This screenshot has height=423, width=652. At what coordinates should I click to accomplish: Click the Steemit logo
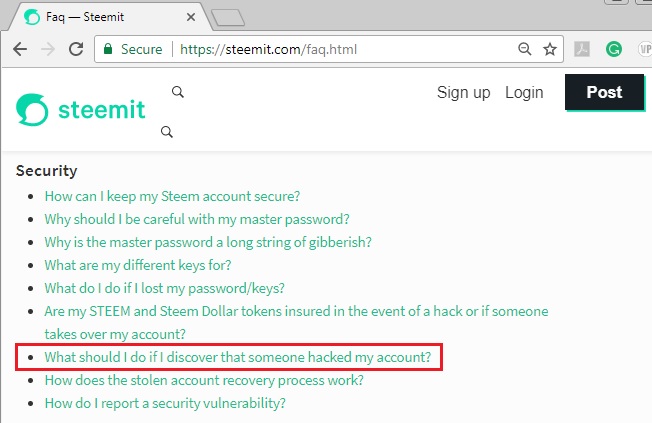pyautogui.click(x=81, y=109)
